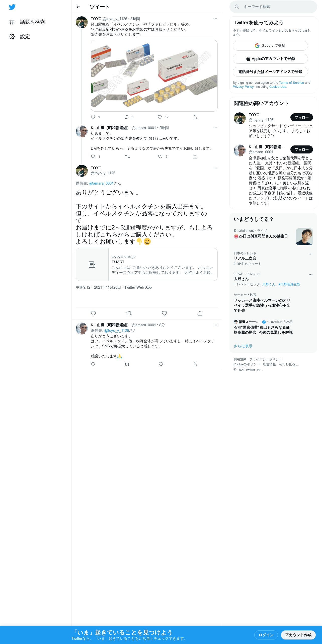Open the toyoy.stores.jp TMART link card
The image size is (322, 644).
(147, 265)
